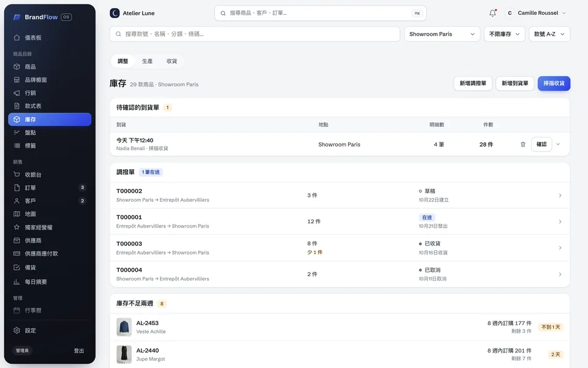Click the 新增調撥單 button
Viewport: 588px width, 368px height.
click(x=472, y=83)
